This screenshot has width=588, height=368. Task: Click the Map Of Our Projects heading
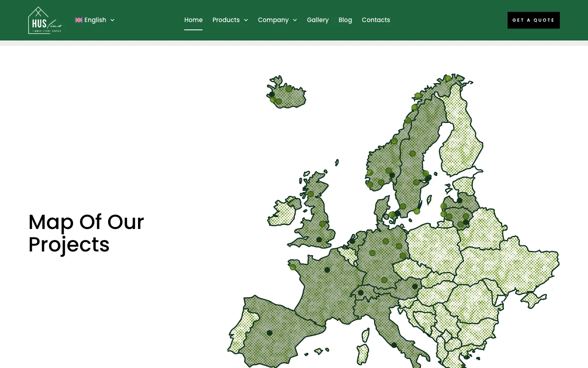point(86,233)
